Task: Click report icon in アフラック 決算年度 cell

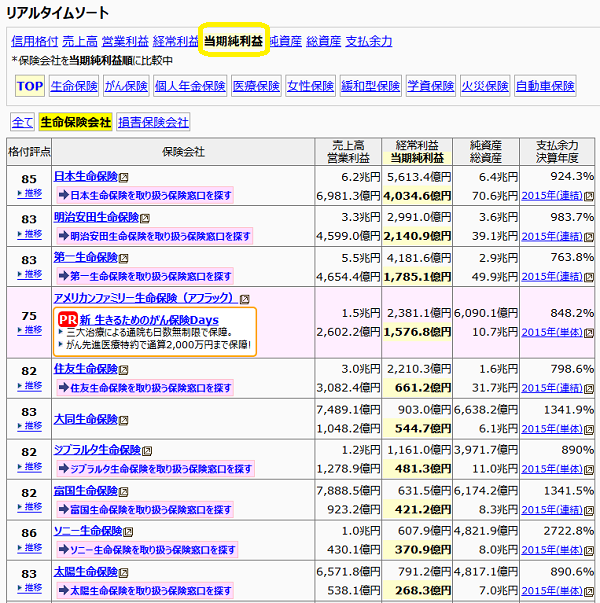Action: [589, 333]
